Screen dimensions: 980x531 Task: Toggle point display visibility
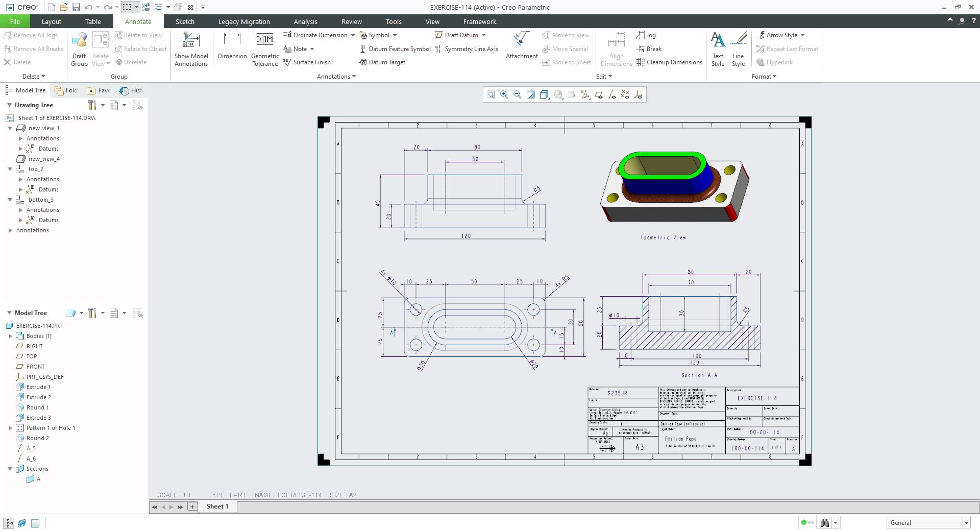(x=625, y=94)
